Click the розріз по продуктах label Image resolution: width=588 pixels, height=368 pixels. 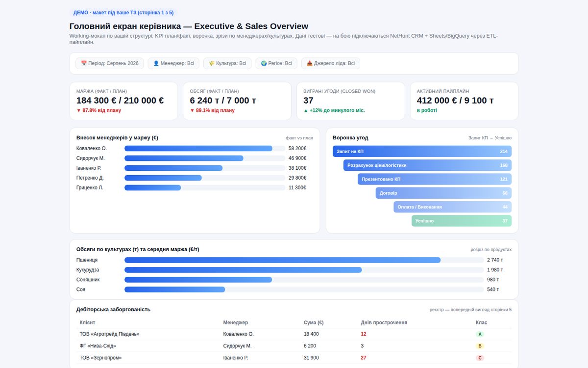491,250
